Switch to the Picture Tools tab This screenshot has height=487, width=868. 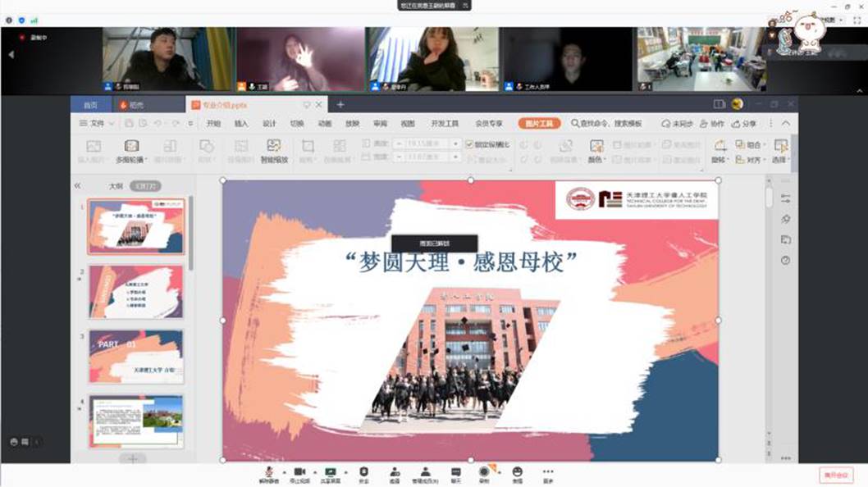[x=539, y=124]
